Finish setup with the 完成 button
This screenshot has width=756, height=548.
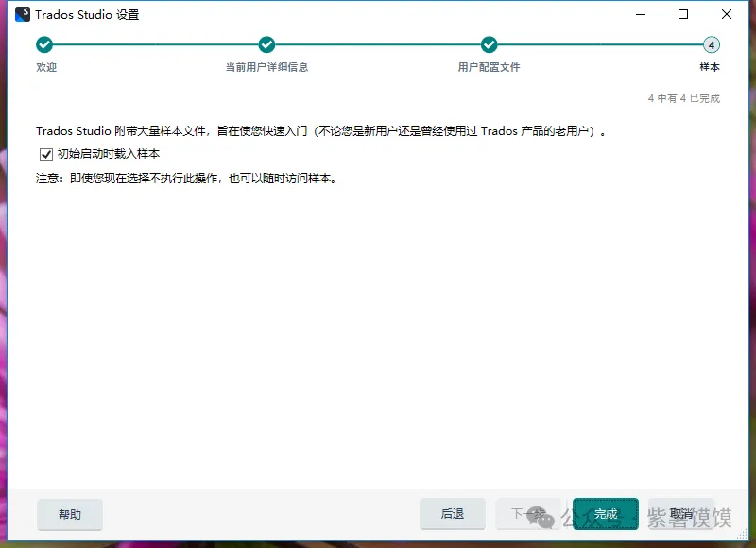click(606, 514)
